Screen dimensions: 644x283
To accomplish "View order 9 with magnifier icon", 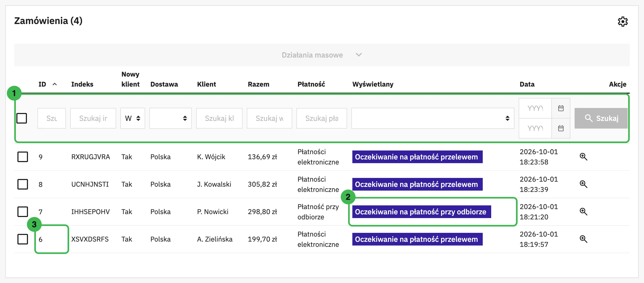I will [x=583, y=157].
